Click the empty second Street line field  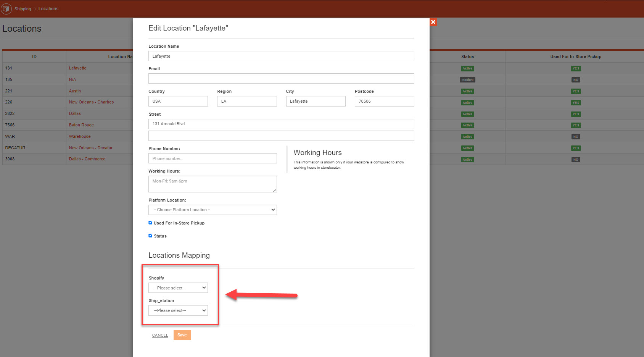[281, 136]
